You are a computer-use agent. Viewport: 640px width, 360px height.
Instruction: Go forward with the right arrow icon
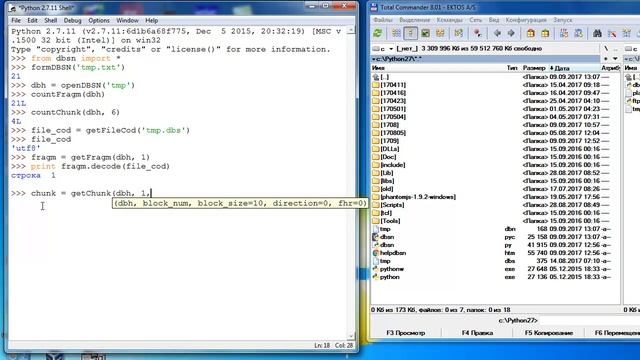point(511,33)
